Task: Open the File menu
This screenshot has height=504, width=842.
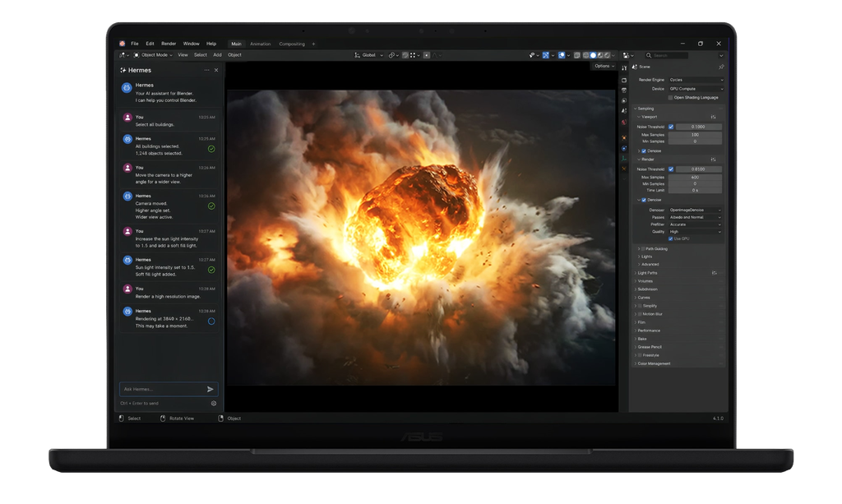Action: [x=134, y=44]
